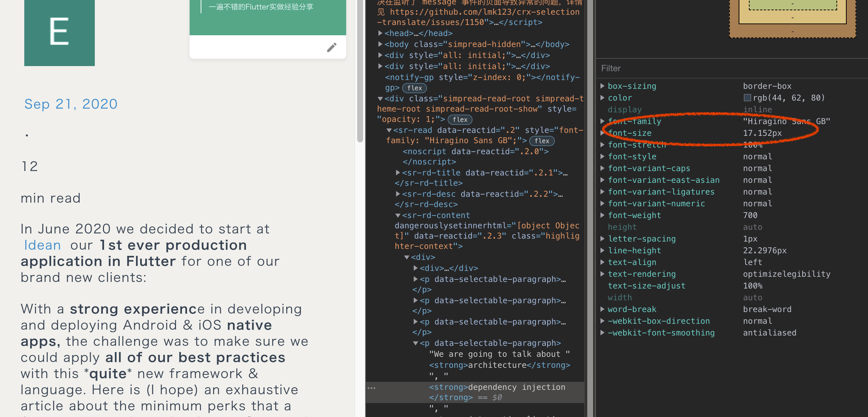Click the flex badge on sr-read element

coord(542,141)
